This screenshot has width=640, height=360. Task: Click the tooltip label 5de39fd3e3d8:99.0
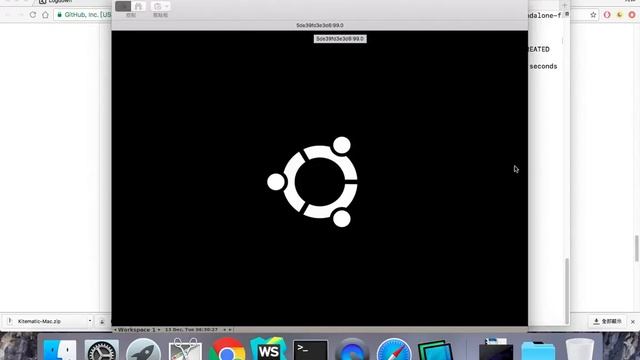(x=340, y=39)
